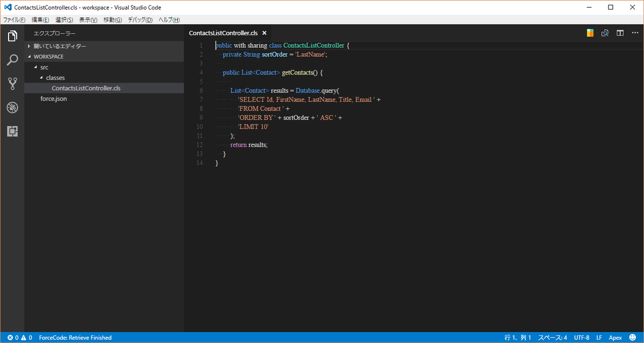Click the magnifier-over-pages icon in editor toolbar
The height and width of the screenshot is (343, 644).
605,33
